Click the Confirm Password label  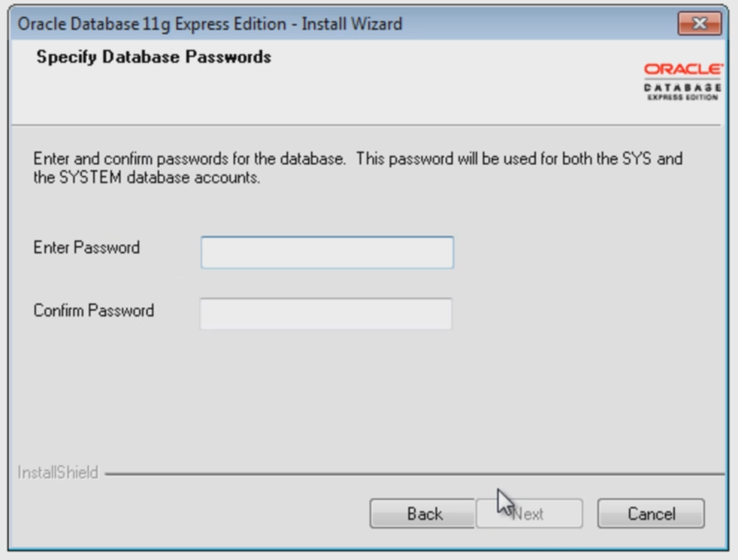(x=93, y=311)
